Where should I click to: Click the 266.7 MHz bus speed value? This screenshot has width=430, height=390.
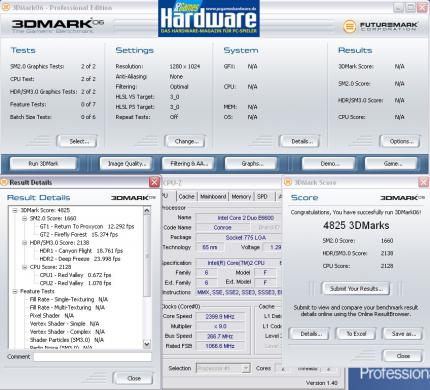point(220,336)
